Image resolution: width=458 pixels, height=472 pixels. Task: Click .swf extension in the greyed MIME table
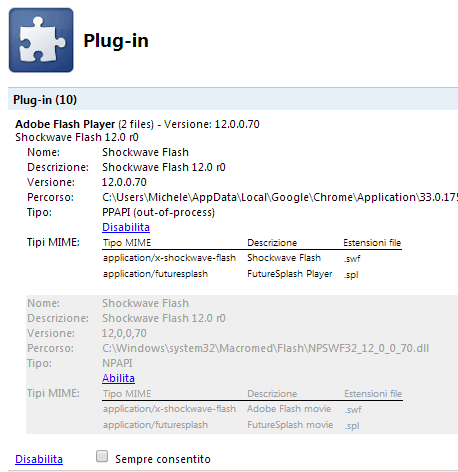pyautogui.click(x=353, y=410)
